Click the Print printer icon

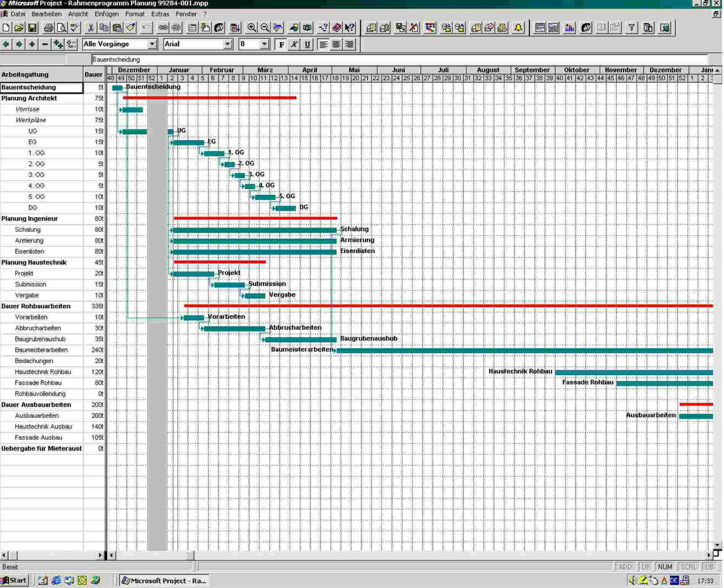[48, 28]
